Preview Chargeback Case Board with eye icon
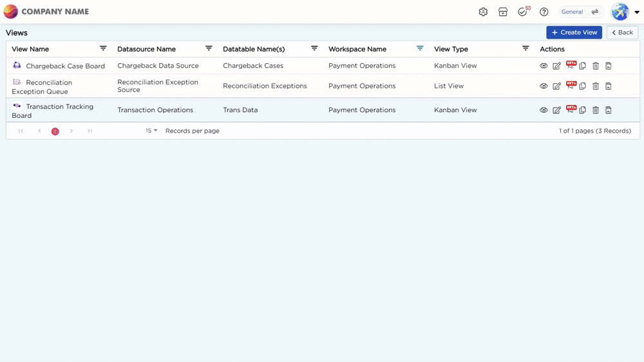 544,66
